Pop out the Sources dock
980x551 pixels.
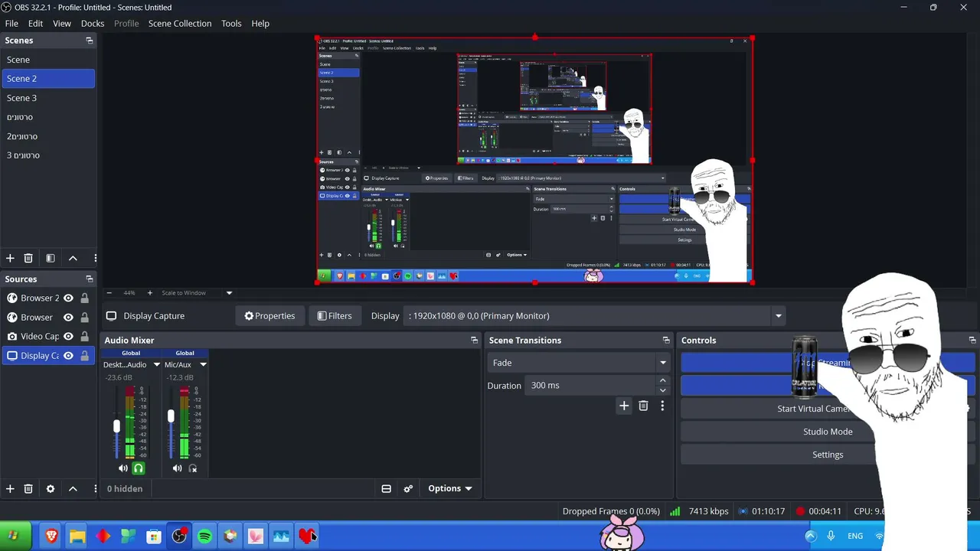tap(89, 279)
